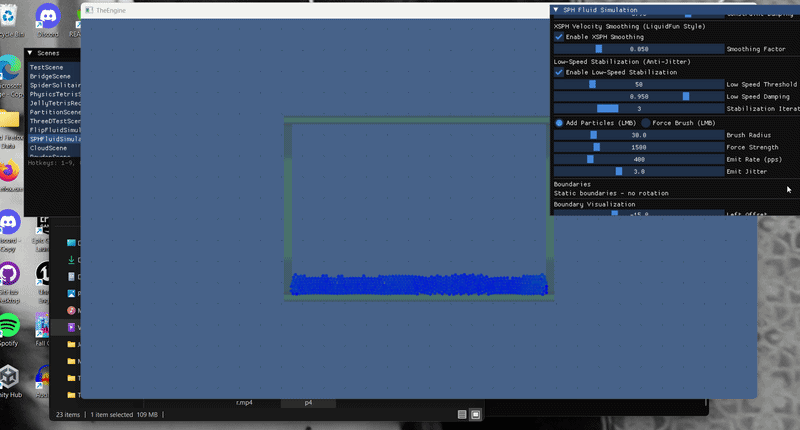The height and width of the screenshot is (430, 800).
Task: Select PartitionScene in the list
Action: click(x=54, y=112)
